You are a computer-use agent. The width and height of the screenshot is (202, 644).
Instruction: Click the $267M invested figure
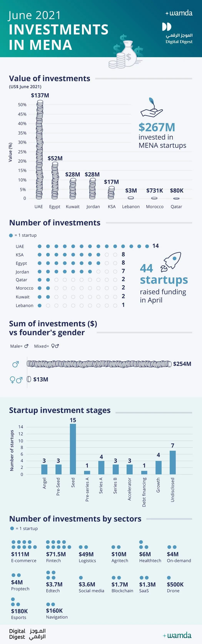[x=157, y=127]
